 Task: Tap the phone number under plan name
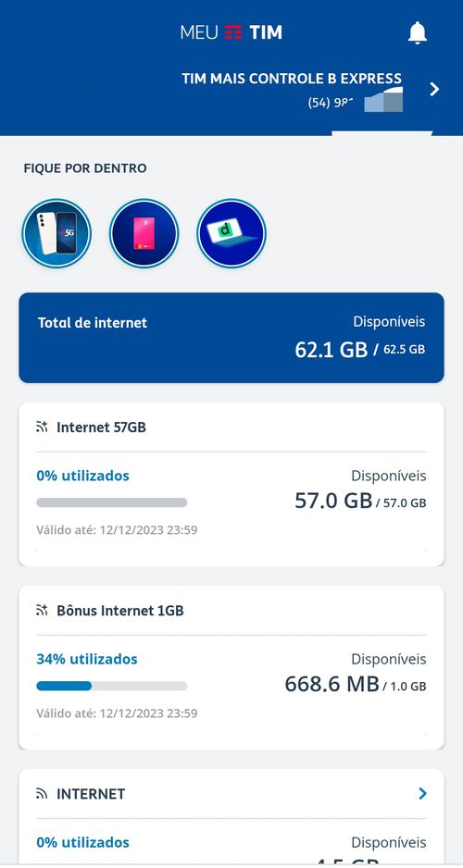[331, 103]
